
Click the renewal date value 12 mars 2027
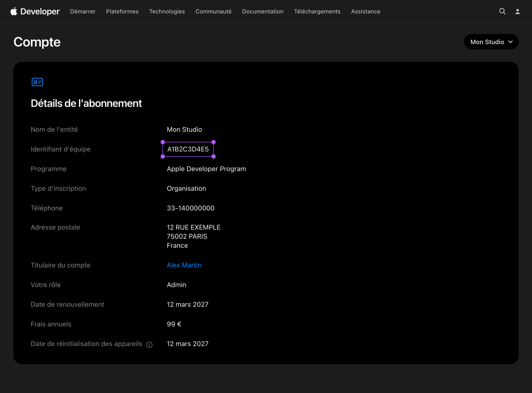coord(188,304)
